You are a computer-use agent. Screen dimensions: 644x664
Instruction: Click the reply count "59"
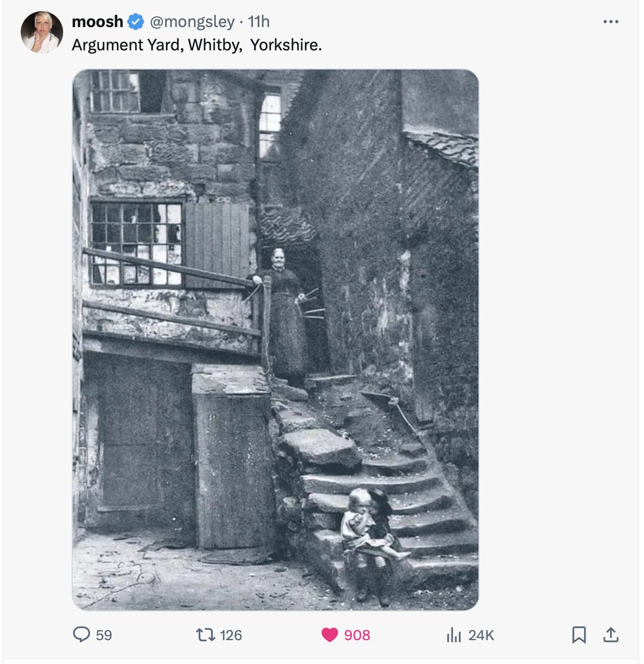104,635
